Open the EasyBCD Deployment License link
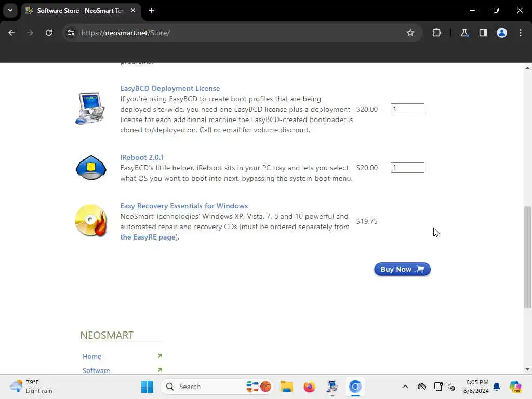Image resolution: width=532 pixels, height=399 pixels. click(170, 88)
